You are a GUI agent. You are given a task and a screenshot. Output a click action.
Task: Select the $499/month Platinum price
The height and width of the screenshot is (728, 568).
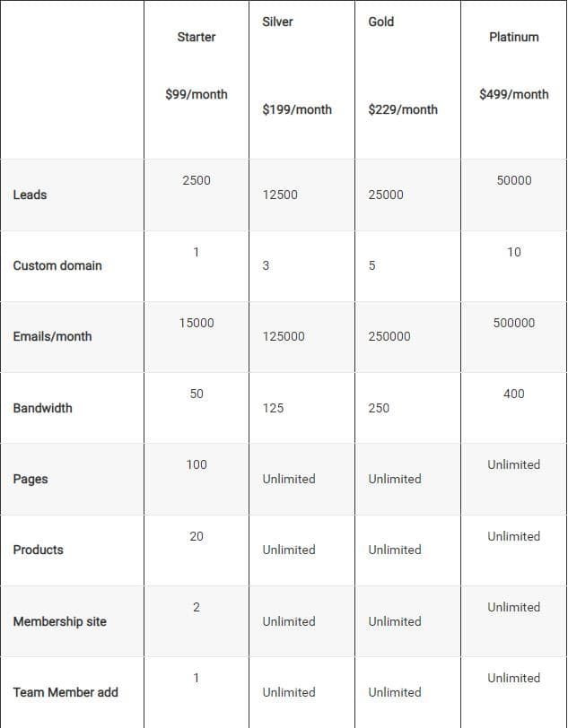point(513,94)
